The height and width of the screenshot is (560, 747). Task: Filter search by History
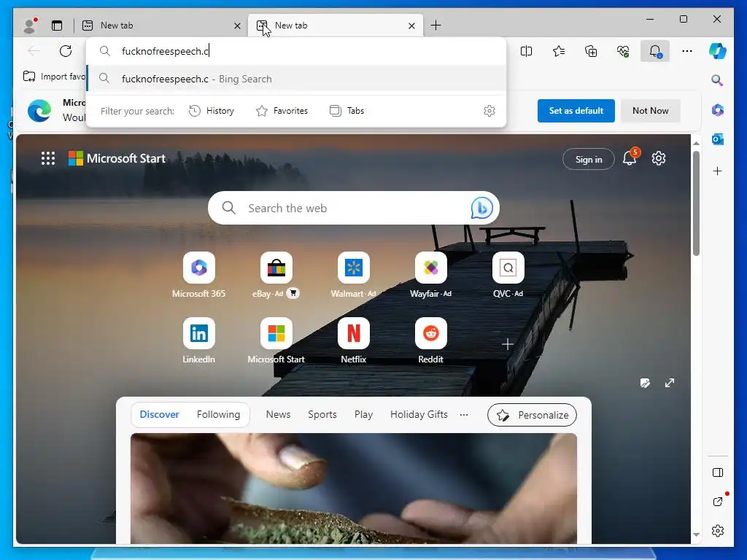coord(212,111)
